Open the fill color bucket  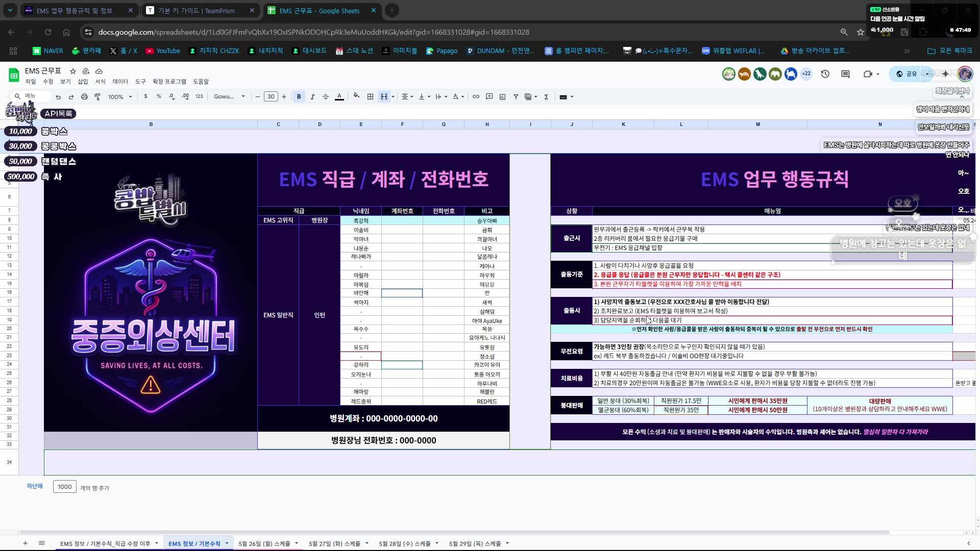(356, 96)
